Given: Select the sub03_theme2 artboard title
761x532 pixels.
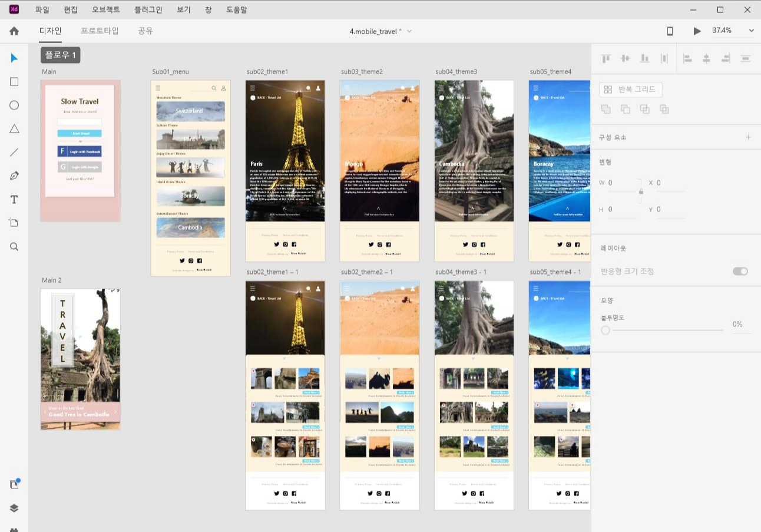Looking at the screenshot, I should 362,72.
